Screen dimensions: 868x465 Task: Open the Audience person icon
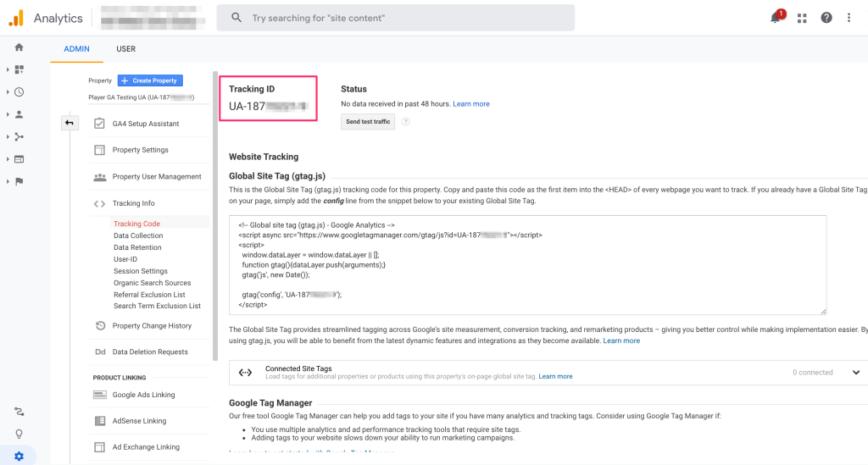tap(19, 114)
